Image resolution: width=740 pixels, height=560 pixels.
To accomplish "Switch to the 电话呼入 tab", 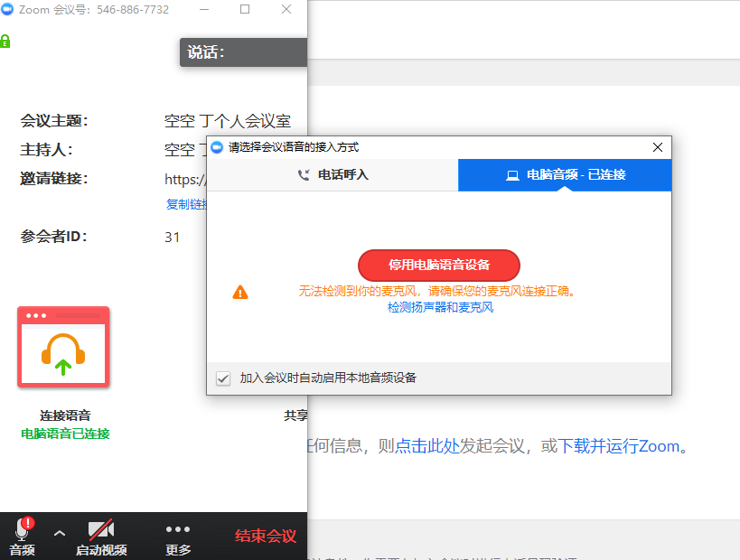I will click(333, 175).
